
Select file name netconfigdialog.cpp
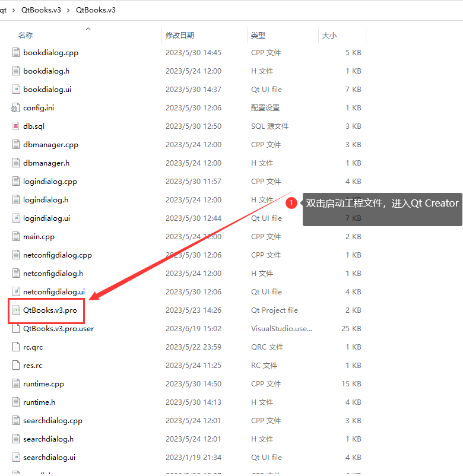coord(58,255)
